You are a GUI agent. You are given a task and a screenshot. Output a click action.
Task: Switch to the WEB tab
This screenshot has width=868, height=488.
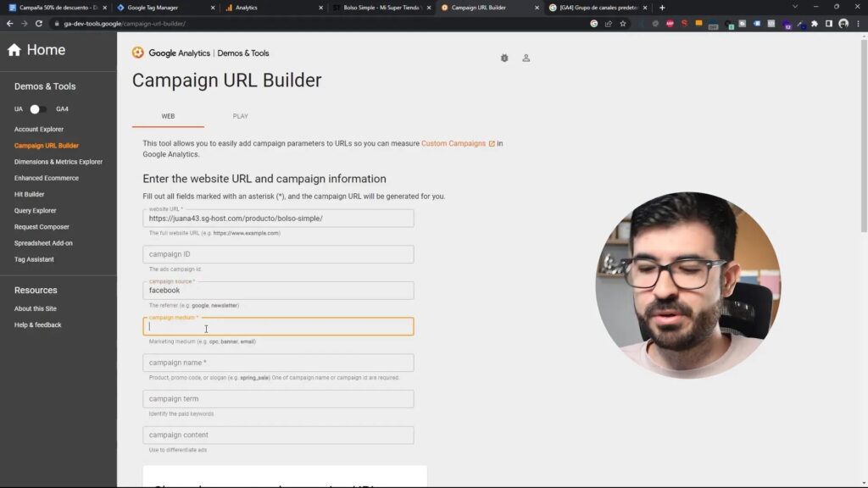click(x=168, y=116)
